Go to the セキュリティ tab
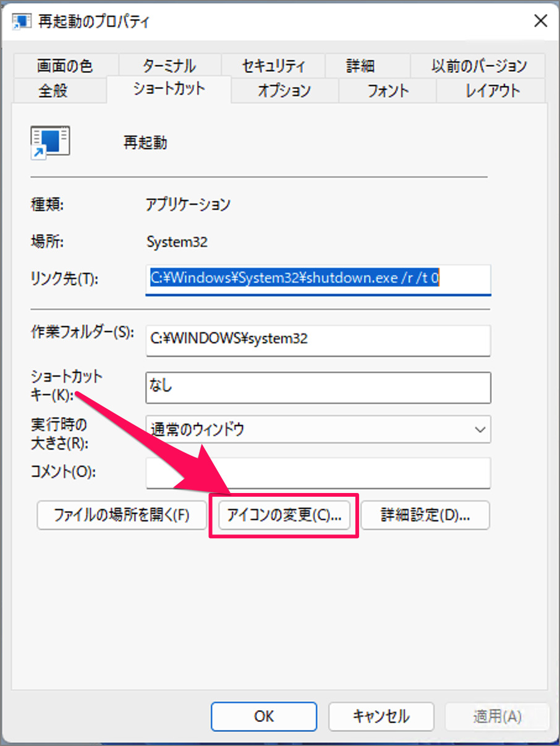The image size is (560, 746). 273,66
